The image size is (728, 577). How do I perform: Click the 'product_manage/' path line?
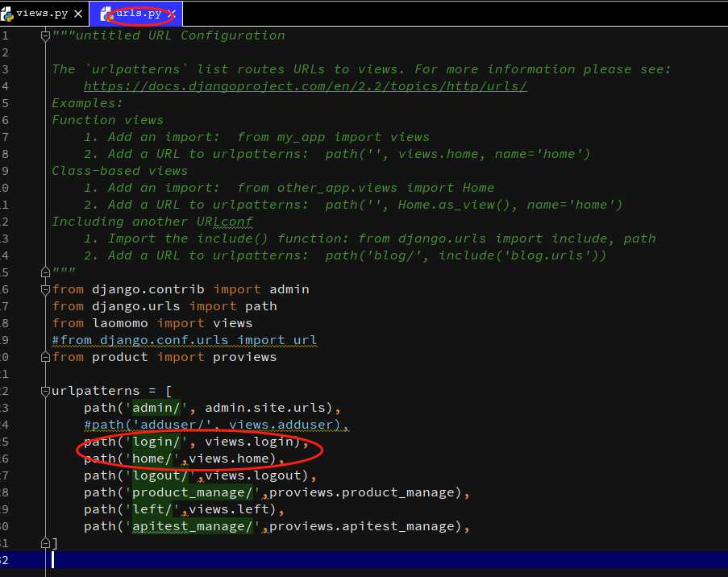click(277, 492)
